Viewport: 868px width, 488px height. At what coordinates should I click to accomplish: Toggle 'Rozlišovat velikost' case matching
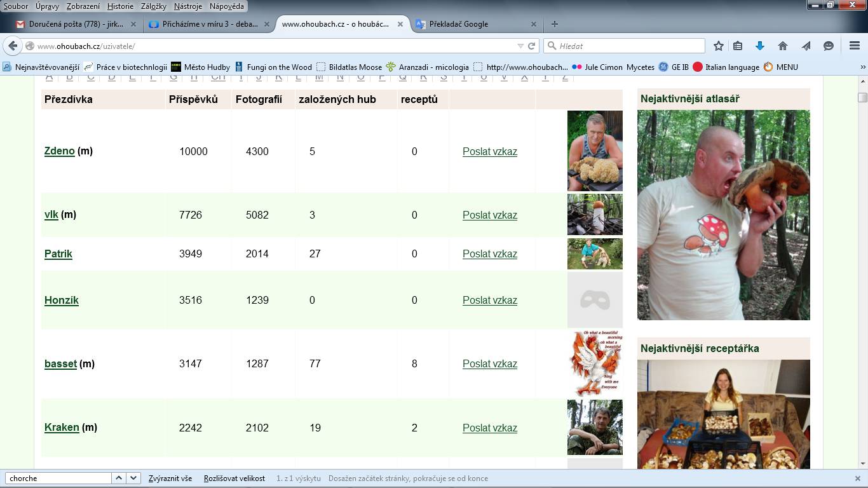234,478
